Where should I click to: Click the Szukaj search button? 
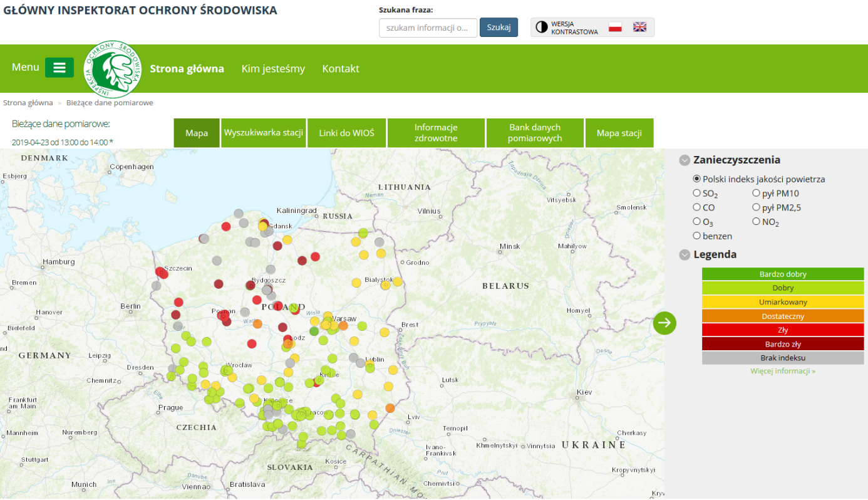499,28
